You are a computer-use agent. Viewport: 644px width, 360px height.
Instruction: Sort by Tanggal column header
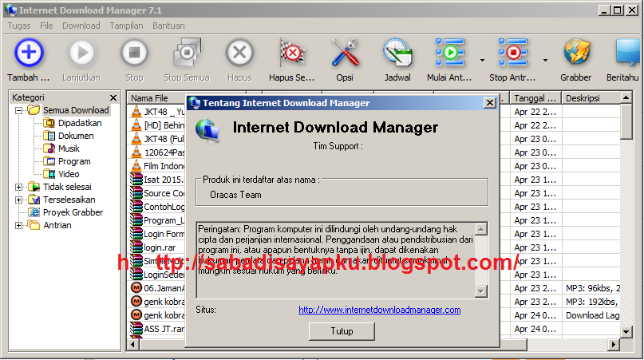535,98
